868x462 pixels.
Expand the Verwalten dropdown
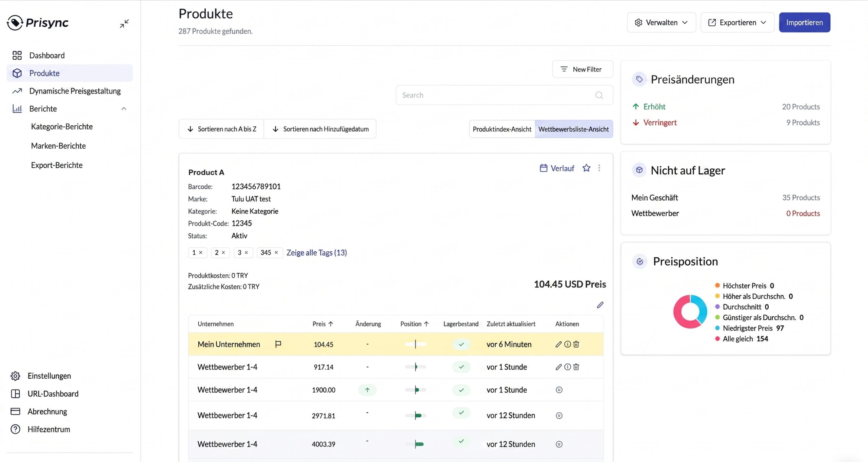tap(661, 22)
